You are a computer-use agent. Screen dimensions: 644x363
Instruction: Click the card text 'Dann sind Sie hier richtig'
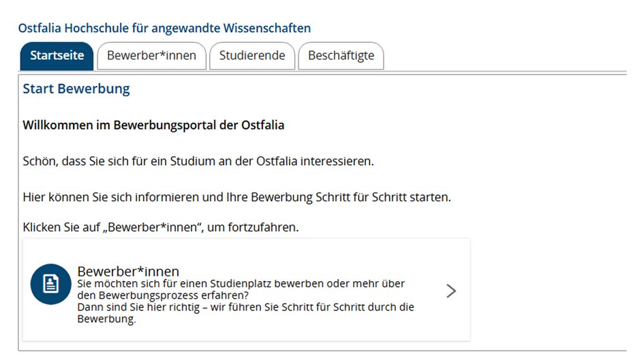pos(245,313)
